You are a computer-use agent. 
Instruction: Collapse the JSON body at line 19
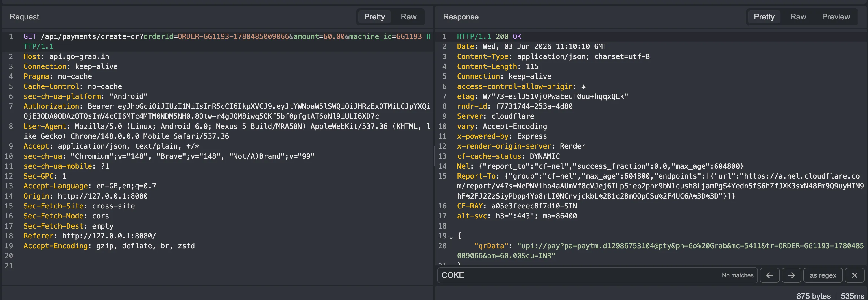pyautogui.click(x=451, y=237)
